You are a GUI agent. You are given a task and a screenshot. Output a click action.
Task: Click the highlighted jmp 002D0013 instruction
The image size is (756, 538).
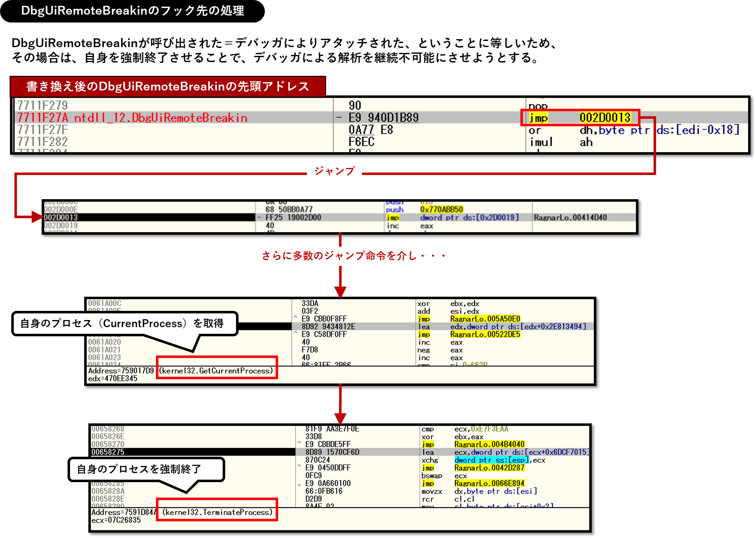point(580,118)
